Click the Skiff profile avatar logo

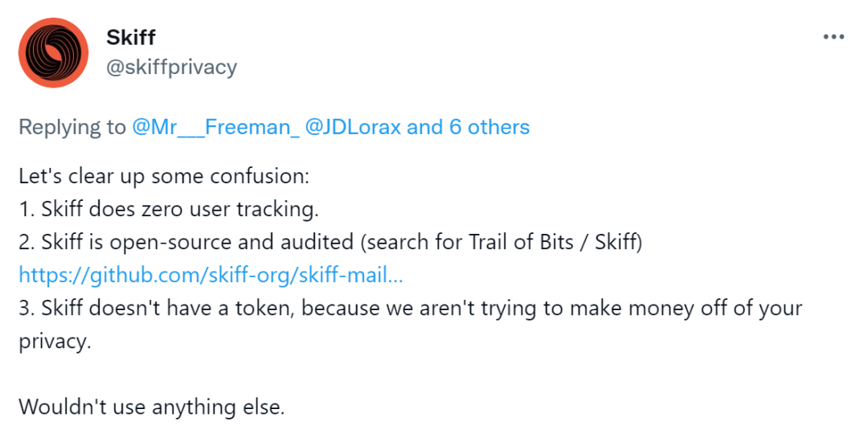(52, 52)
